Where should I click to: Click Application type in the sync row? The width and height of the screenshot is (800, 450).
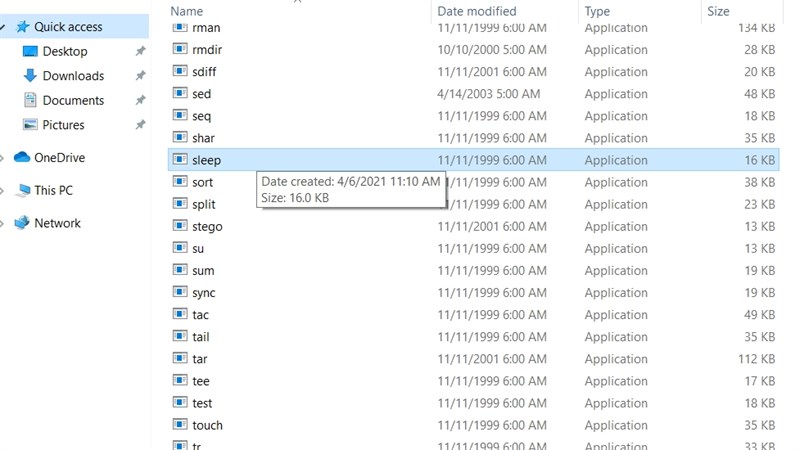pos(616,293)
